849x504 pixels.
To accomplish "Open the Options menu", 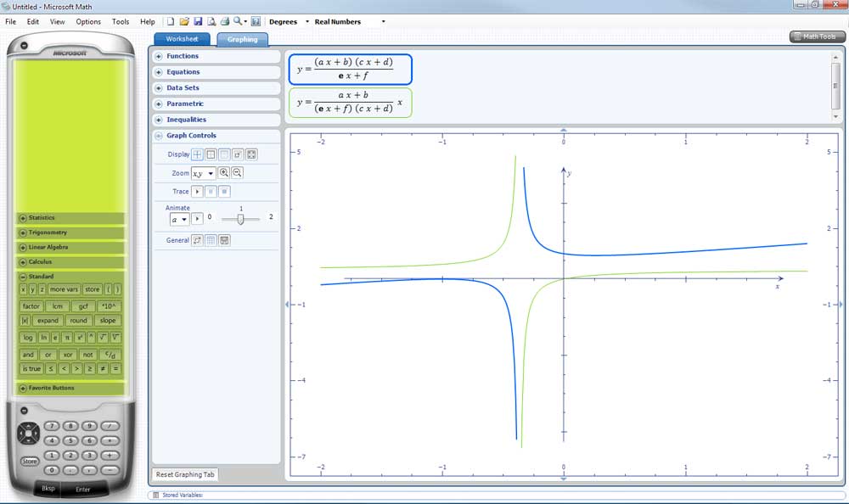I will tap(88, 22).
